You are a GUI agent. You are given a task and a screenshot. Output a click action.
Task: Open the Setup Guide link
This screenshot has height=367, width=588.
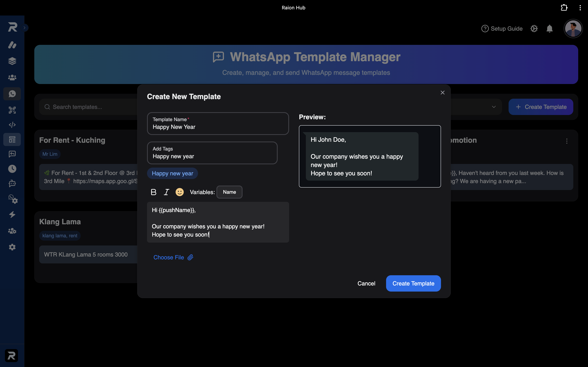point(502,29)
